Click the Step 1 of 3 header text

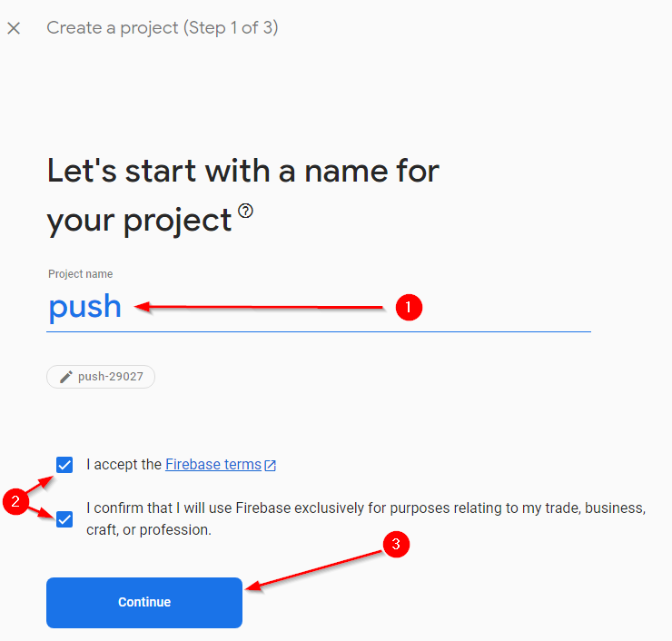point(163,28)
